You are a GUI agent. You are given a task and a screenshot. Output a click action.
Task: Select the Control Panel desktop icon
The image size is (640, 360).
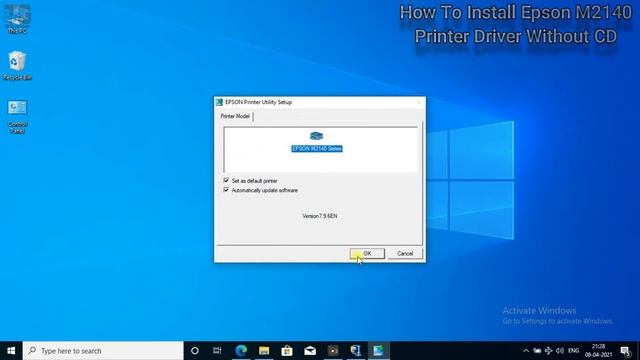coord(17,117)
